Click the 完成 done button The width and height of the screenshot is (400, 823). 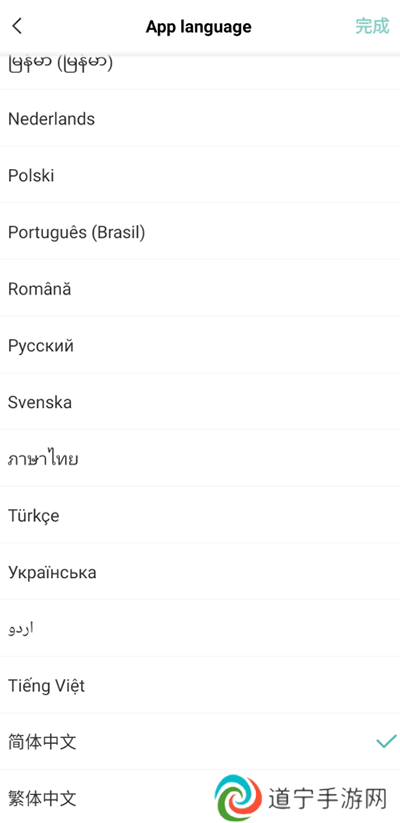372,26
